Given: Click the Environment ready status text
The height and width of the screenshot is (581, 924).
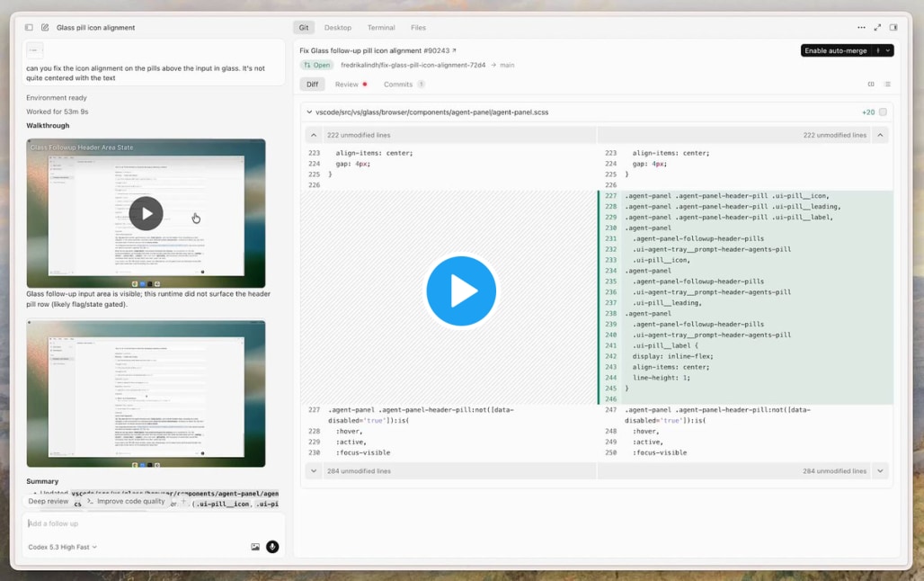Looking at the screenshot, I should (x=57, y=98).
